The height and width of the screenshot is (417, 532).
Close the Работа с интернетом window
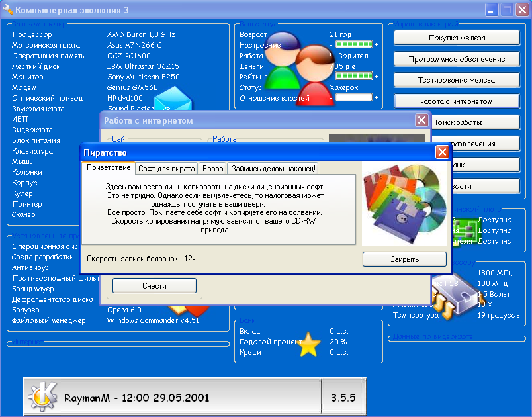coord(421,120)
